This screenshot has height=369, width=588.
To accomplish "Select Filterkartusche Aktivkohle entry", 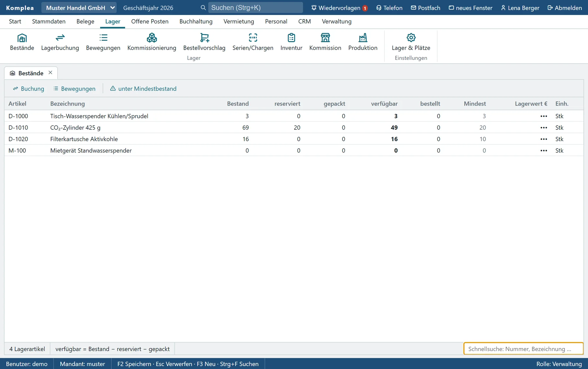I will (x=294, y=139).
